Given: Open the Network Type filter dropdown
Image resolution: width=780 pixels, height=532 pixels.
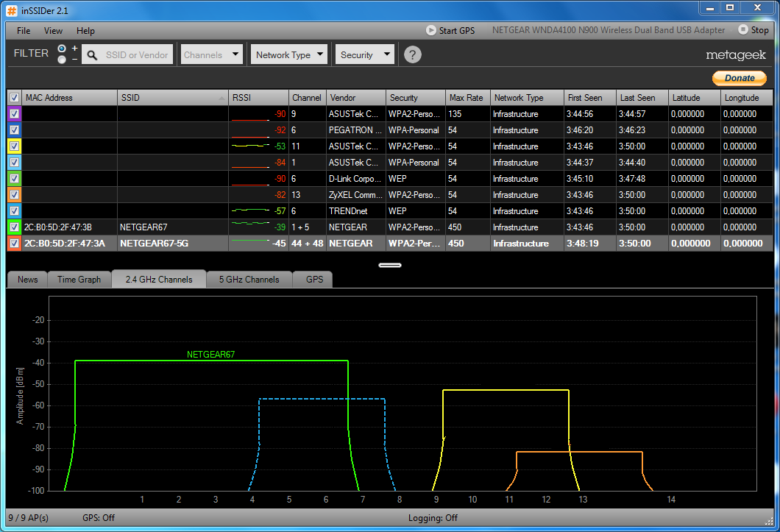Looking at the screenshot, I should 289,54.
